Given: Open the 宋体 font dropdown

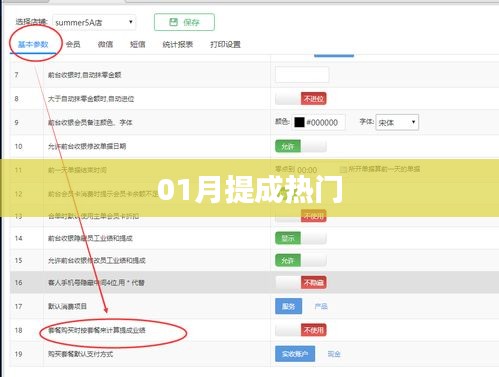Looking at the screenshot, I should (397, 122).
